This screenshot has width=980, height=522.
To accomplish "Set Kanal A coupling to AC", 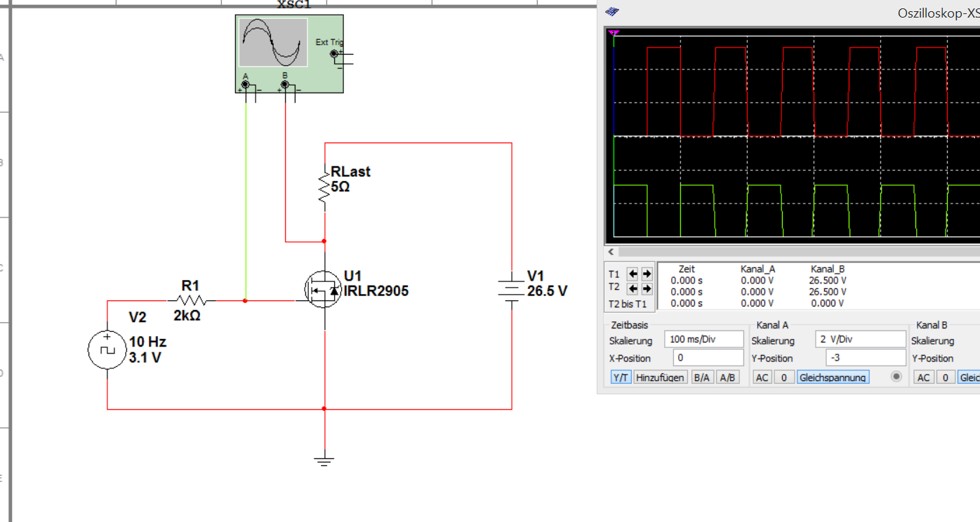I will [x=762, y=377].
